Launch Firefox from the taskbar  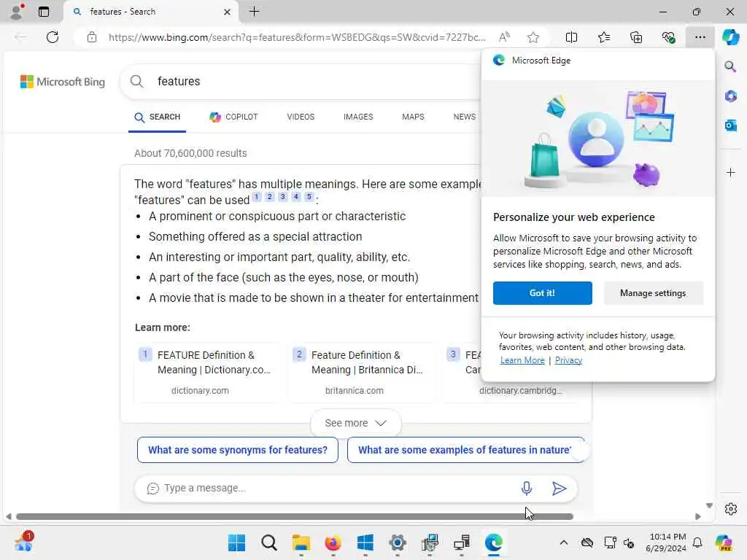coord(333,542)
